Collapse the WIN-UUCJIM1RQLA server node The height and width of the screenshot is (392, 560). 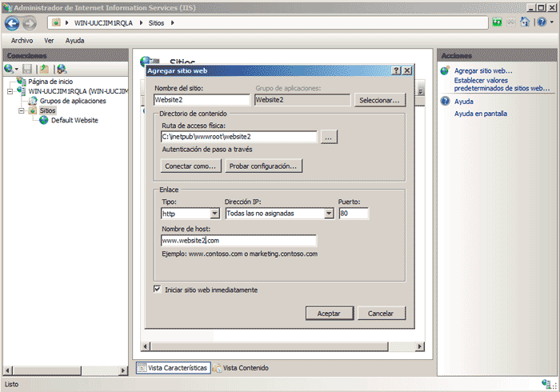(x=10, y=91)
